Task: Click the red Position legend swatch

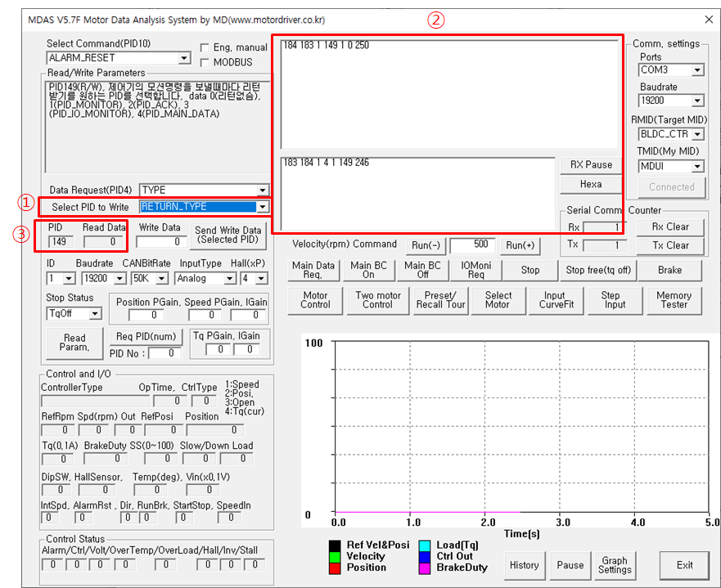Action: pos(335,568)
